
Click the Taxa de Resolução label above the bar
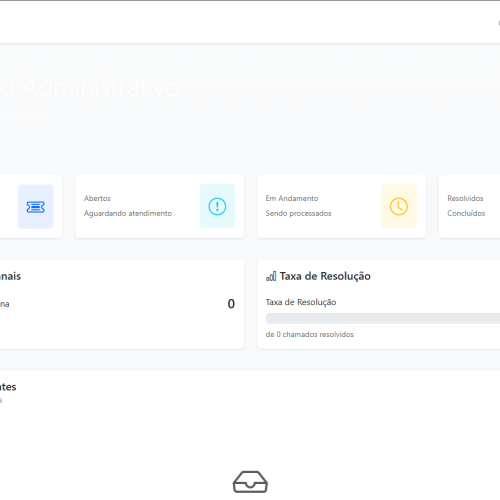301,302
